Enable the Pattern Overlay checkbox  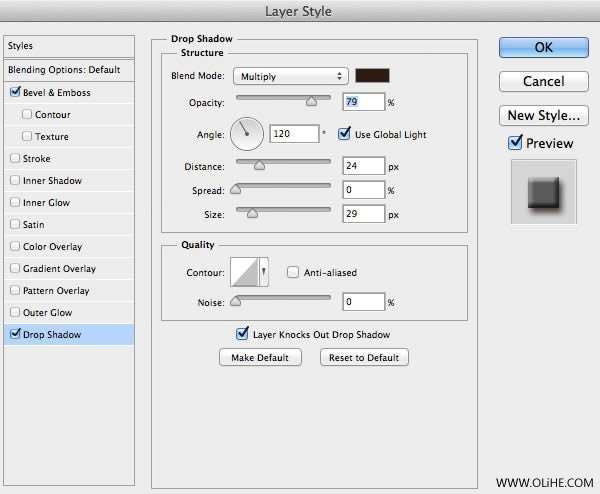tap(15, 290)
